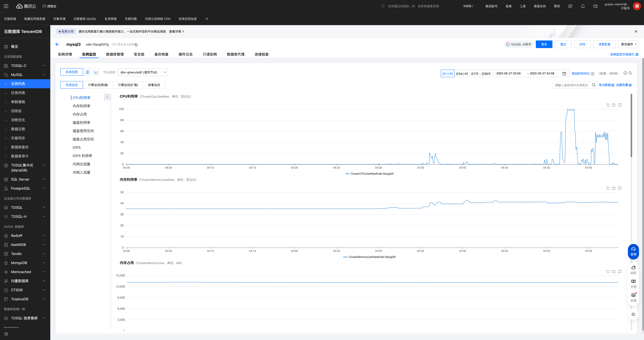Open the calendar date picker icon
The width and height of the screenshot is (644, 340).
(564, 74)
